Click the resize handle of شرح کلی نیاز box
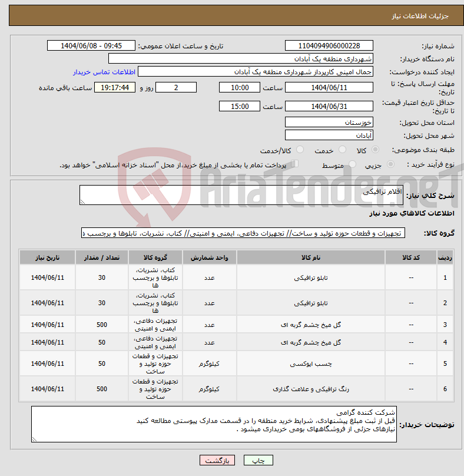464x476 pixels. [82, 202]
